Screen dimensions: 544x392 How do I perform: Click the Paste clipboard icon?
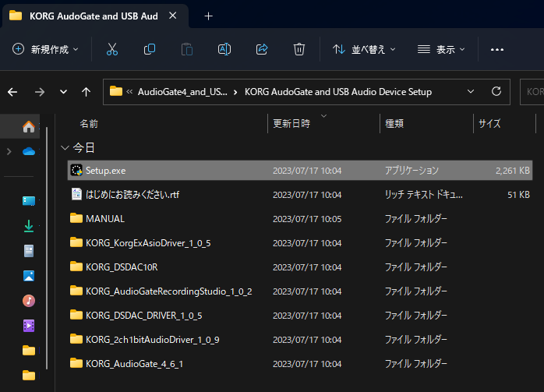coord(186,49)
